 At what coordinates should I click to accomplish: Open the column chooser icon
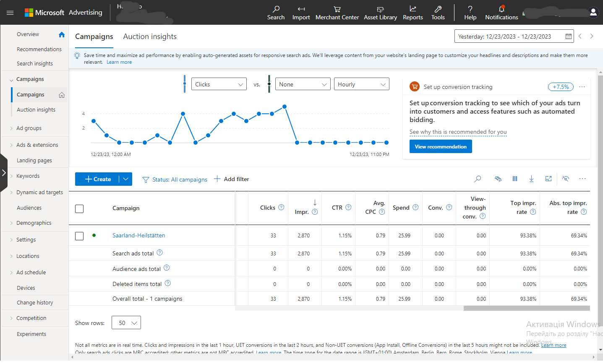pos(515,179)
